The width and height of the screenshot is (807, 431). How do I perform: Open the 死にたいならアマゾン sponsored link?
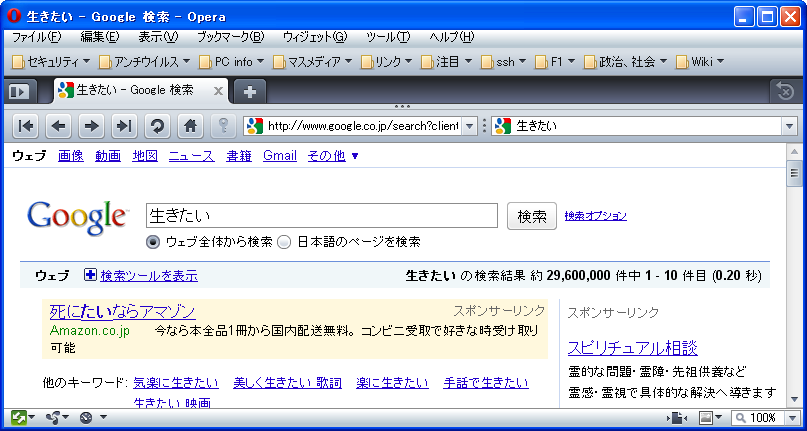coord(122,312)
